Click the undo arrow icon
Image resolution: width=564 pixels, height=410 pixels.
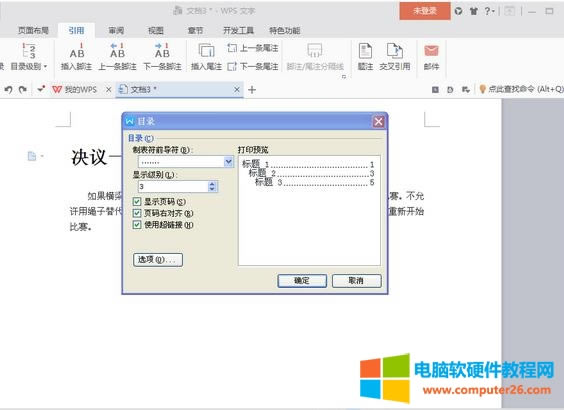8,89
